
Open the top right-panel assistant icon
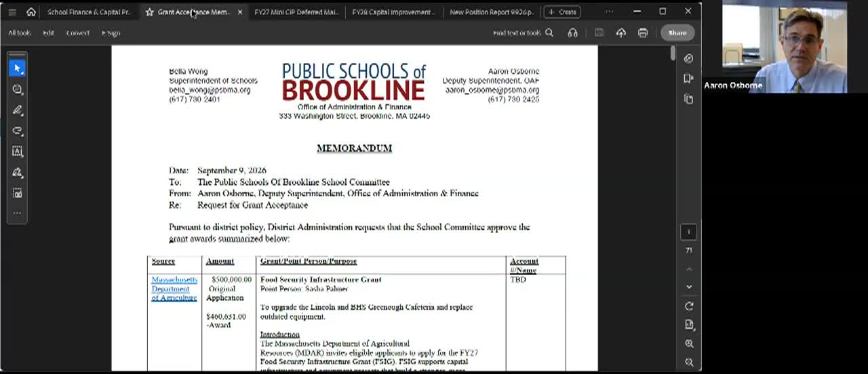point(689,58)
